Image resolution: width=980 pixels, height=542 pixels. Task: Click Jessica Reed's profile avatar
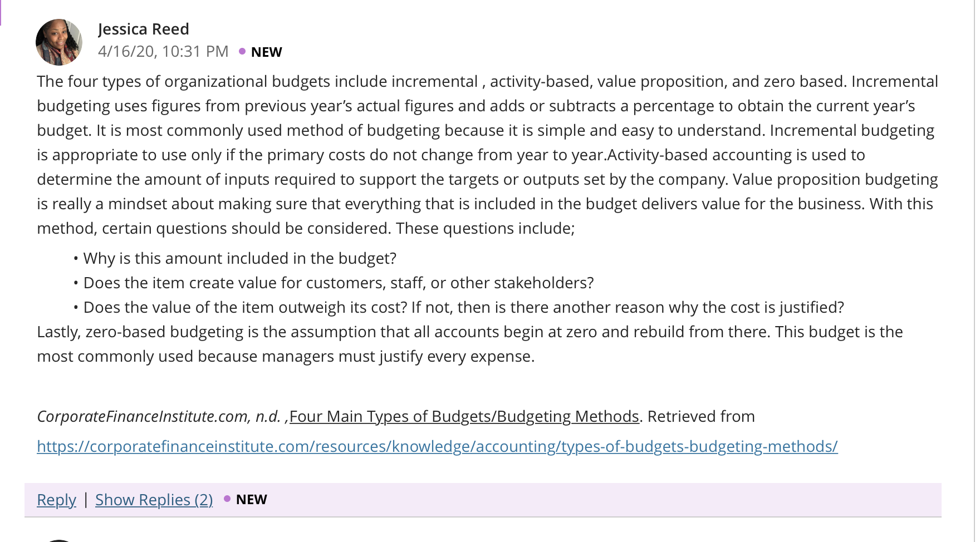(x=59, y=42)
